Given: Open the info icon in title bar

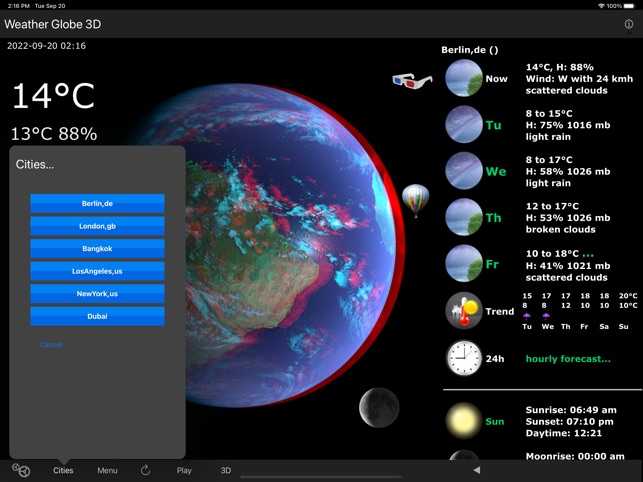Looking at the screenshot, I should [x=628, y=24].
